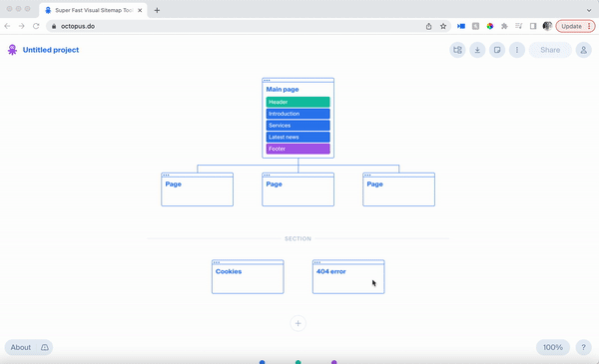Open the media control playlist icon
The width and height of the screenshot is (599, 364).
pyautogui.click(x=518, y=26)
